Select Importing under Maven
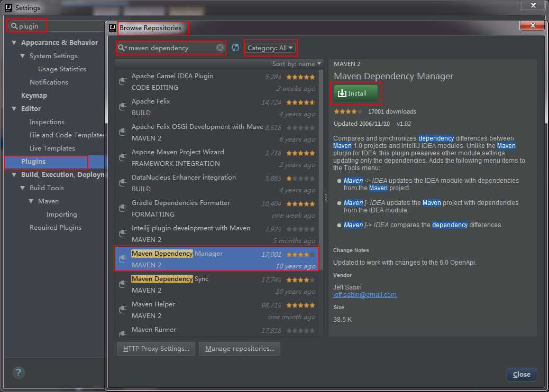Image resolution: width=549 pixels, height=392 pixels. click(62, 214)
